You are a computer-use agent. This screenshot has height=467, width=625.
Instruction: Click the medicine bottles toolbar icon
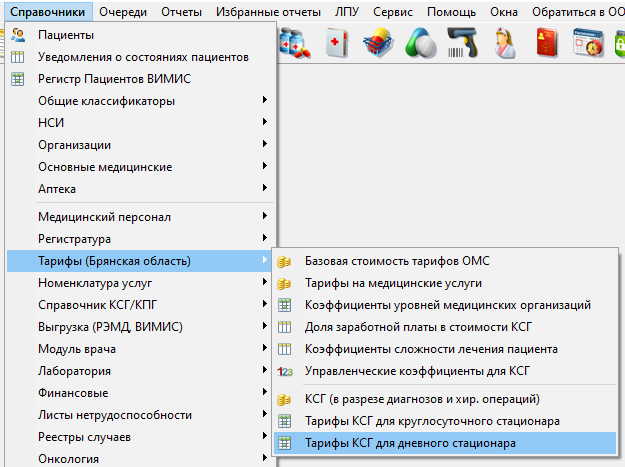[297, 43]
